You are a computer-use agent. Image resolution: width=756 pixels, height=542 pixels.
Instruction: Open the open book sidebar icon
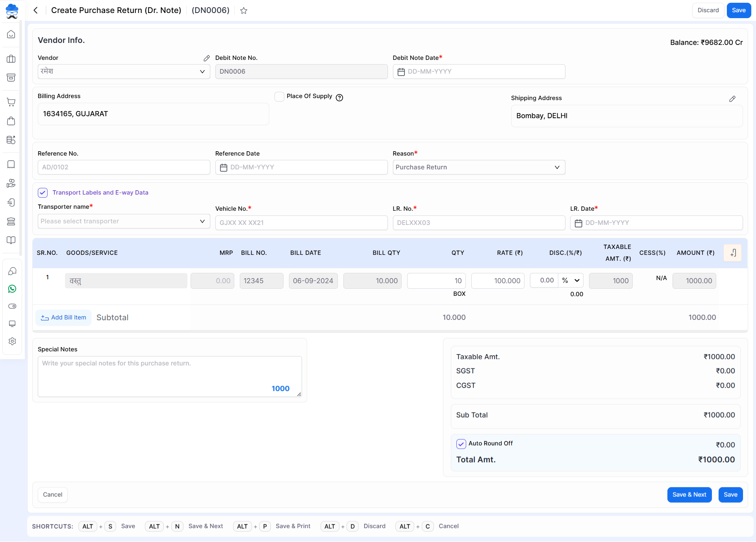[11, 240]
